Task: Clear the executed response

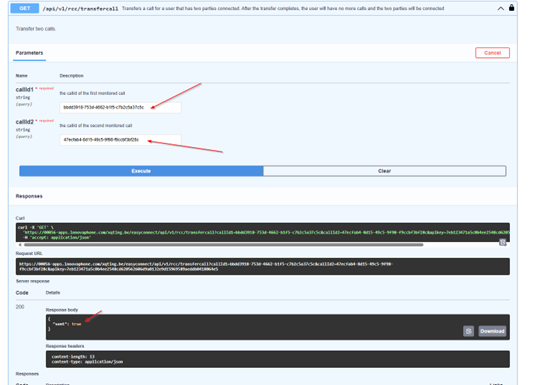Action: [x=384, y=171]
